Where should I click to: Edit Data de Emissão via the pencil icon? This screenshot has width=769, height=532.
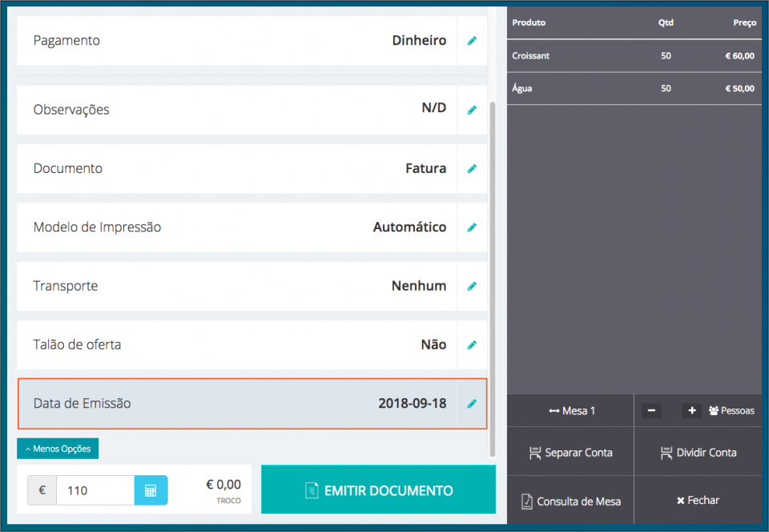click(472, 404)
